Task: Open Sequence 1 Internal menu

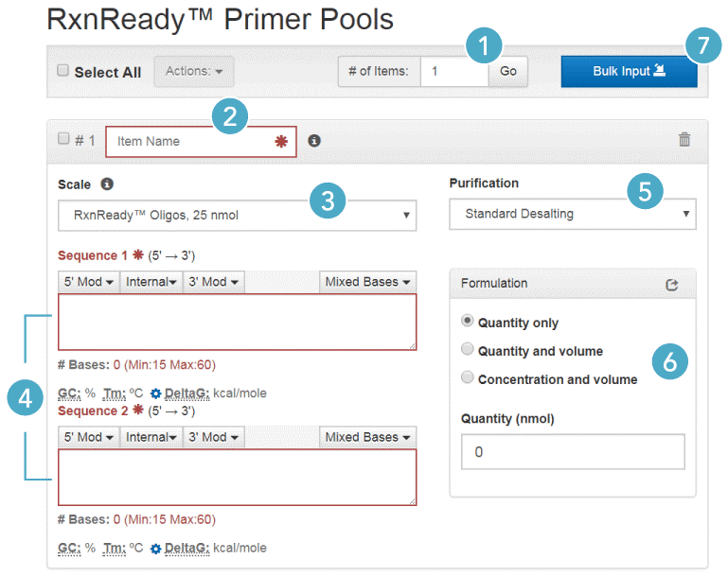Action: (151, 282)
